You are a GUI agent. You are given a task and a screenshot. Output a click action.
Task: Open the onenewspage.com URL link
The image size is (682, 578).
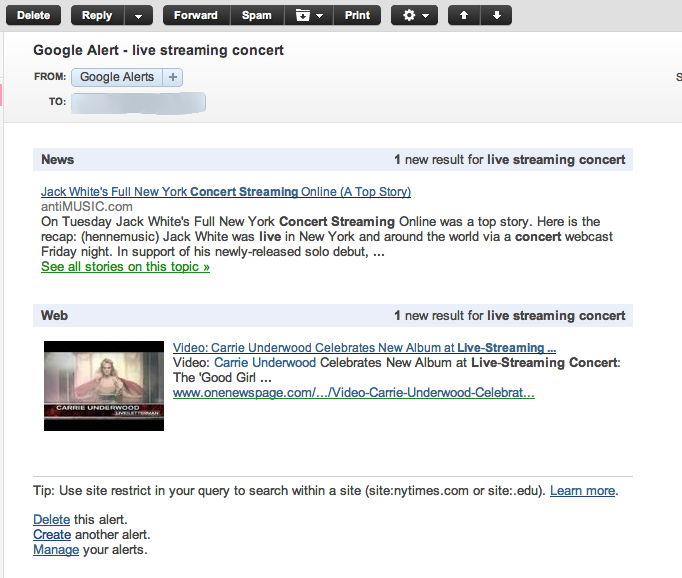(x=354, y=393)
